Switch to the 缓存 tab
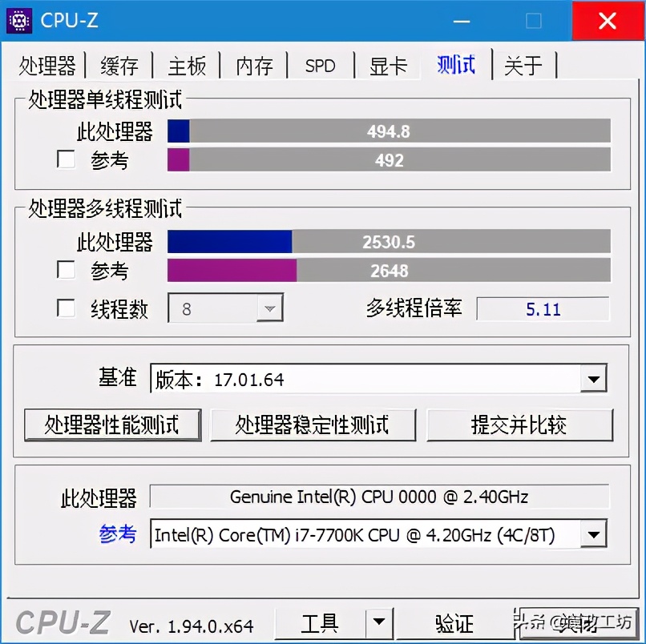This screenshot has height=644, width=646. 119,66
